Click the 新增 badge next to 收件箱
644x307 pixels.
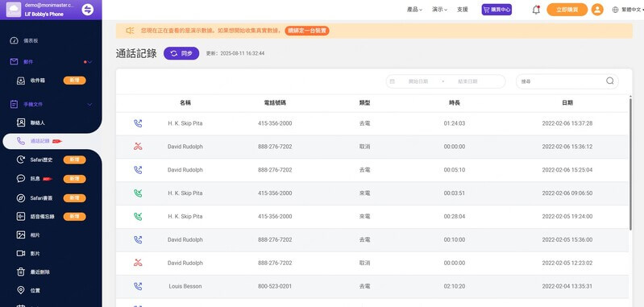pos(74,81)
